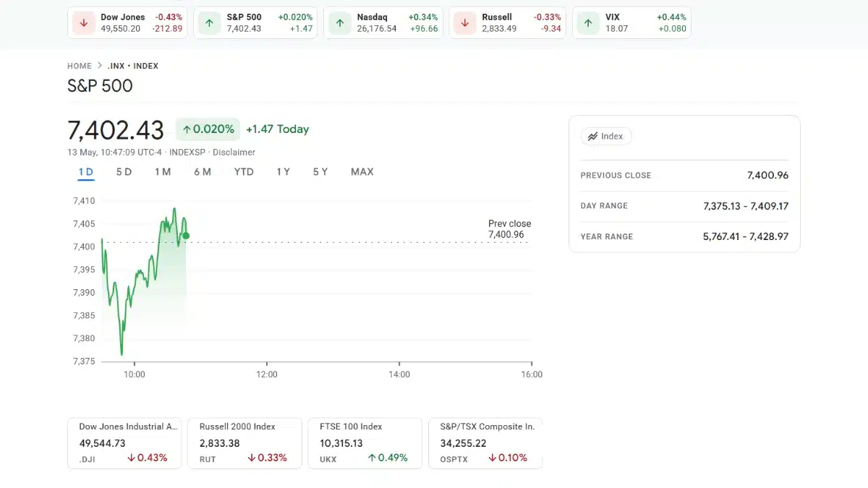
Task: Open Russell 2000 Index comparison card
Action: pyautogui.click(x=244, y=443)
